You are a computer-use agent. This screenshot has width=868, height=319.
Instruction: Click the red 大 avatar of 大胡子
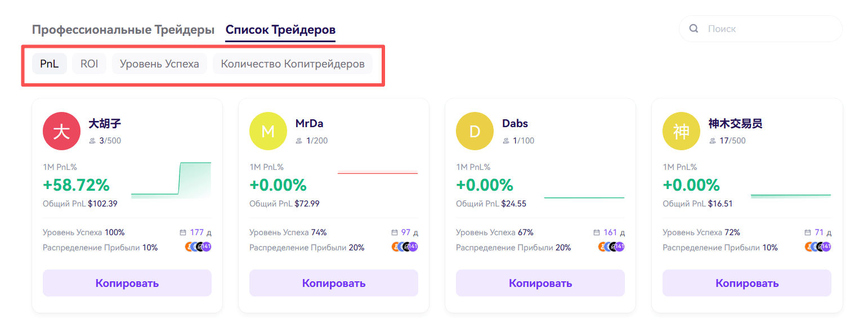61,132
